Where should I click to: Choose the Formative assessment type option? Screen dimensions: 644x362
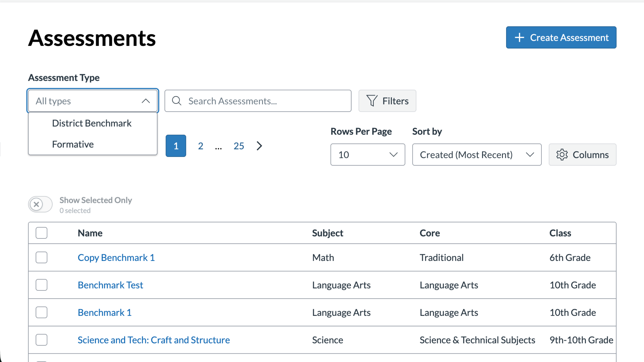93,144
